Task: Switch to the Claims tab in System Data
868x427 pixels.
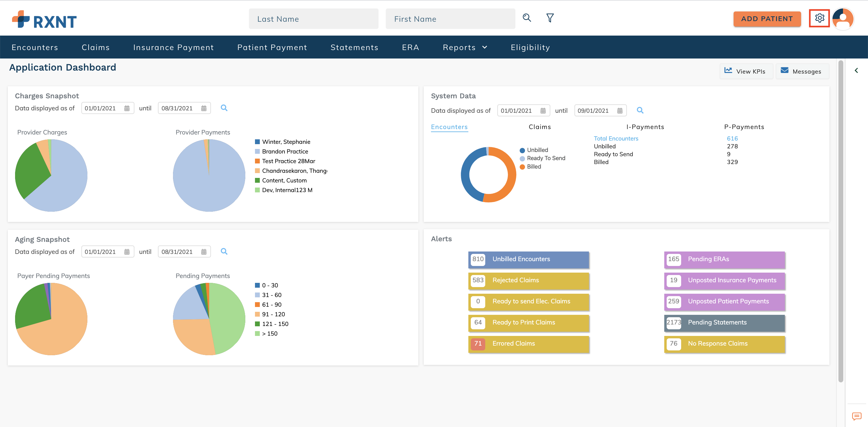Action: [539, 127]
